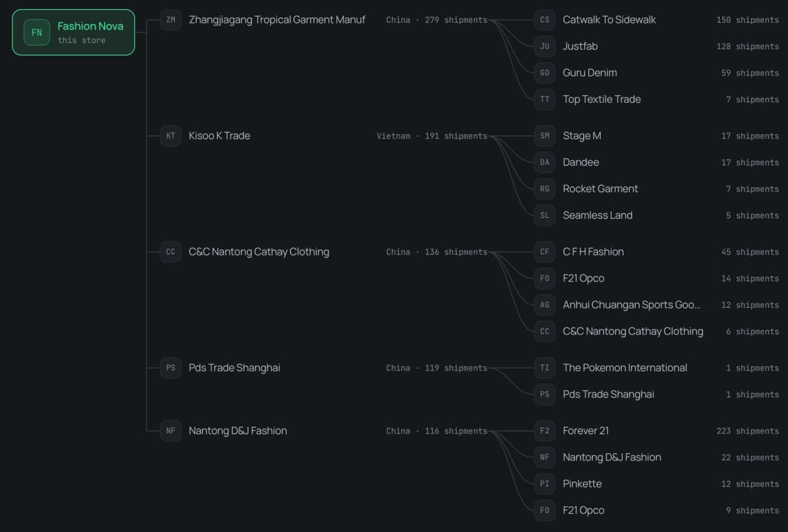Click the '223 shipments' count for Forever 21
The width and height of the screenshot is (788, 532).
coord(747,431)
